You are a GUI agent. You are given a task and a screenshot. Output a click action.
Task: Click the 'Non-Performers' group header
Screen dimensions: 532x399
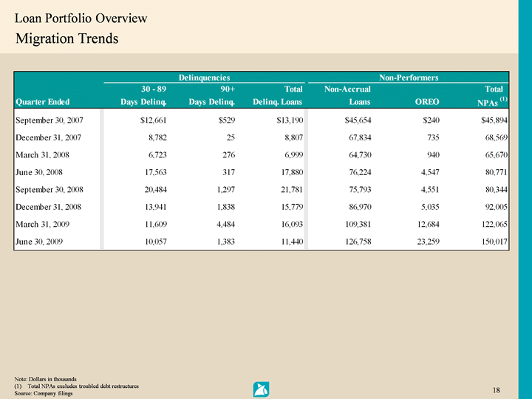point(409,77)
